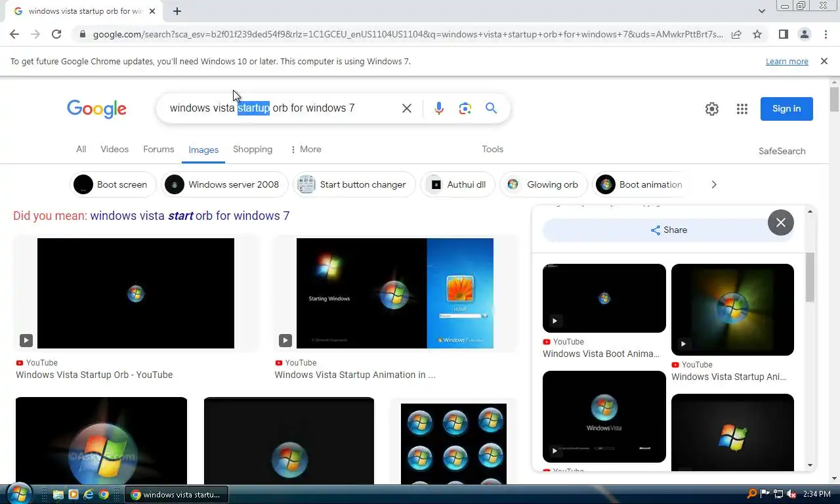The image size is (840, 504).
Task: Open Google quick settings gear
Action: 712,109
